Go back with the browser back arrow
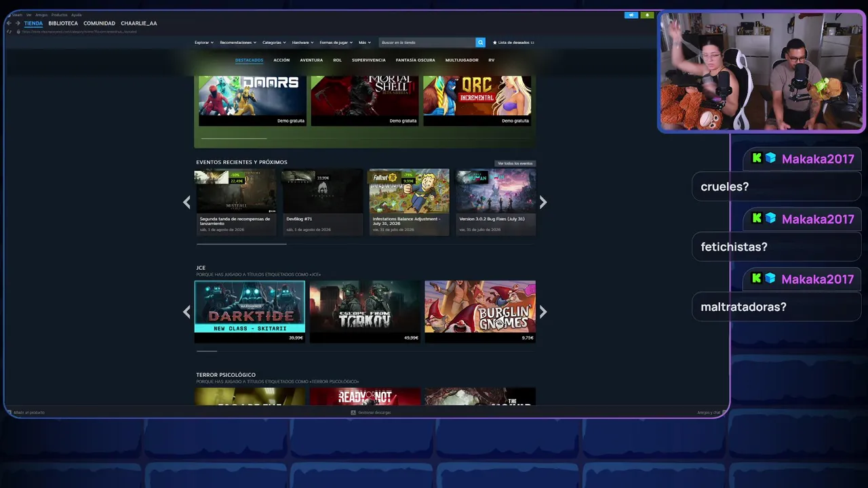The height and width of the screenshot is (488, 868). 9,23
